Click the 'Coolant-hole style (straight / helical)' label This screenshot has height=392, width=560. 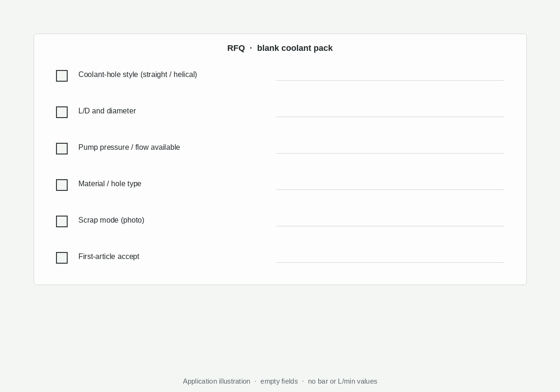(138, 75)
